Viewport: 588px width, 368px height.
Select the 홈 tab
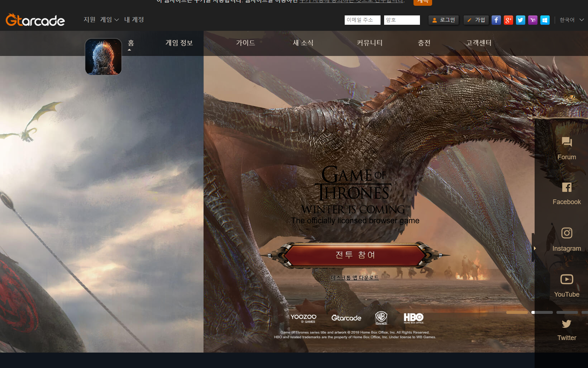[131, 43]
